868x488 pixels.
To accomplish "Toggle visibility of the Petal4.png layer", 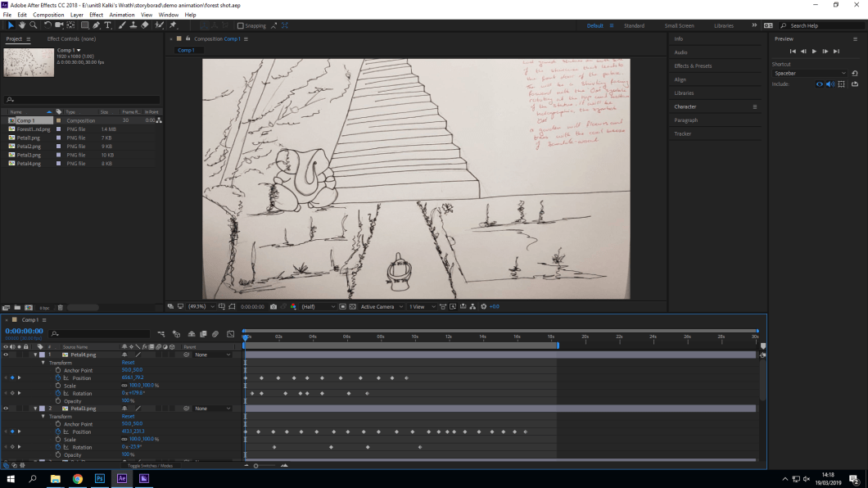I will click(6, 355).
